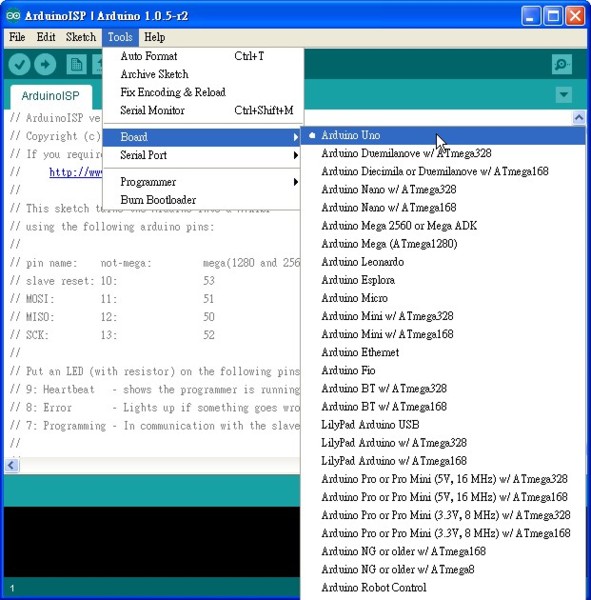Maximize the Arduino window

553,16
